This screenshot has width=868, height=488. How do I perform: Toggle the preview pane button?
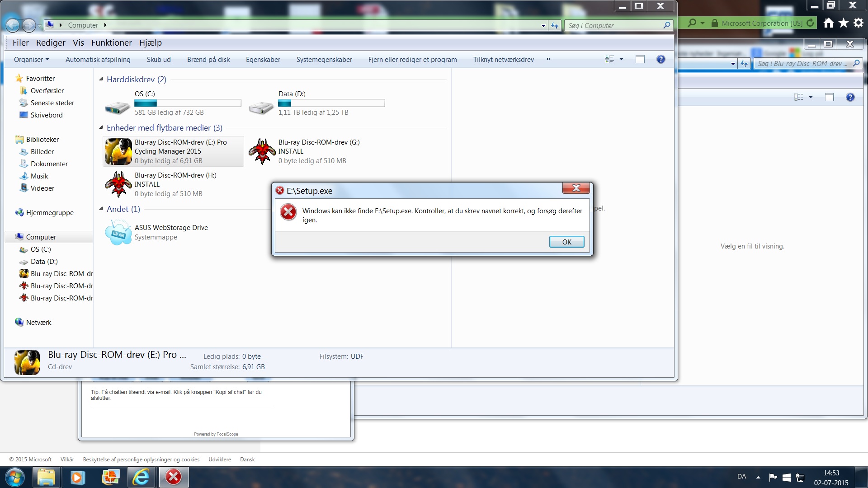(640, 60)
